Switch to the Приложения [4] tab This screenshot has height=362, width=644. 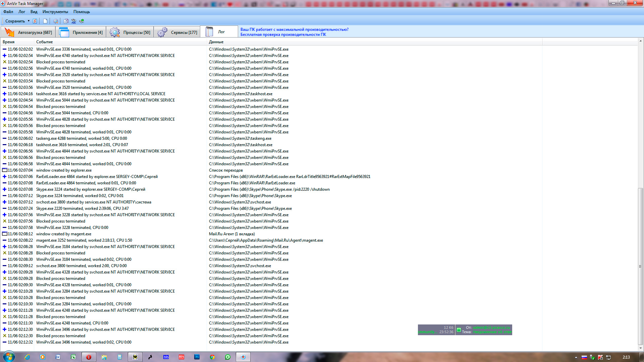pyautogui.click(x=81, y=32)
